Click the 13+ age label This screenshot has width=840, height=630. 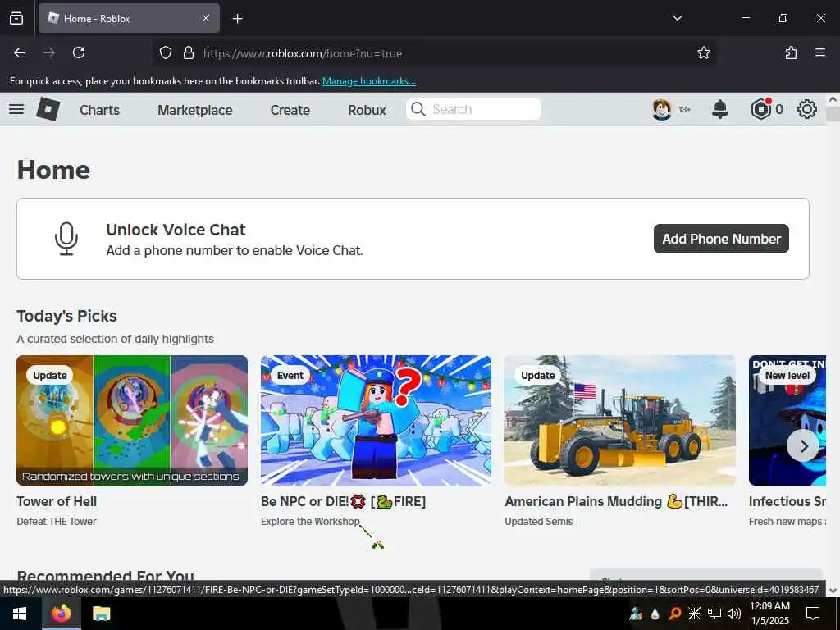click(x=685, y=109)
